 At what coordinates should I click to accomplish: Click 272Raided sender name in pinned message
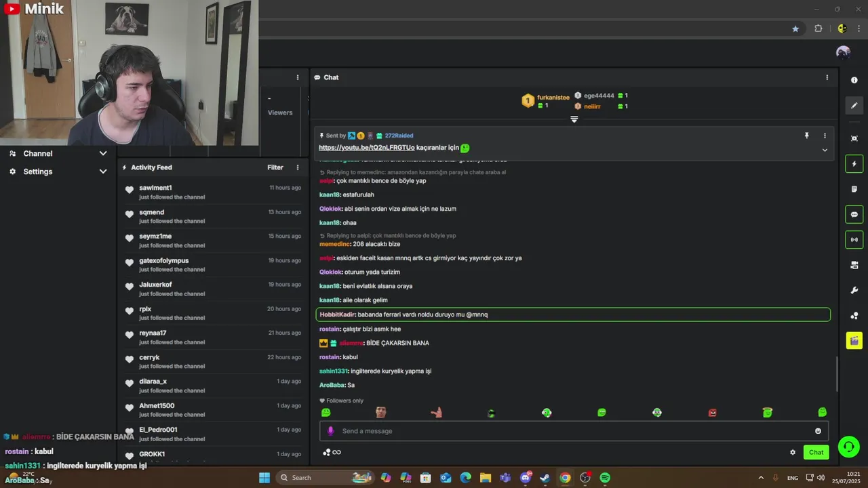point(399,136)
